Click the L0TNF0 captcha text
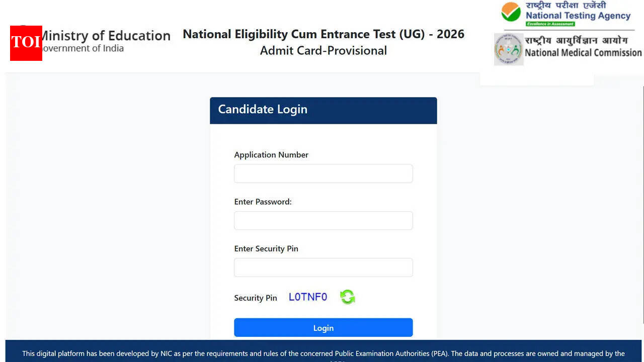644x362 pixels. pyautogui.click(x=307, y=297)
